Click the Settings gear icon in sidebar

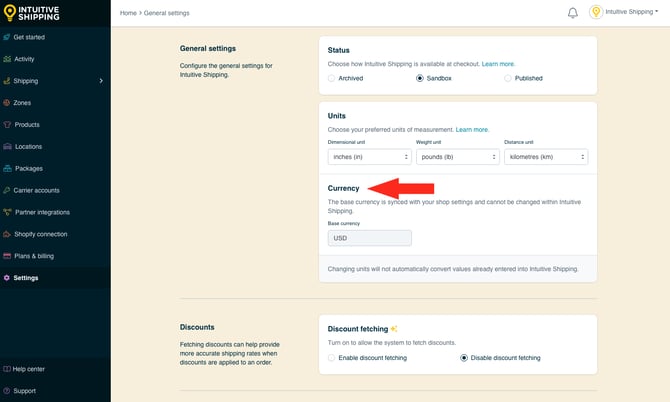coord(8,278)
